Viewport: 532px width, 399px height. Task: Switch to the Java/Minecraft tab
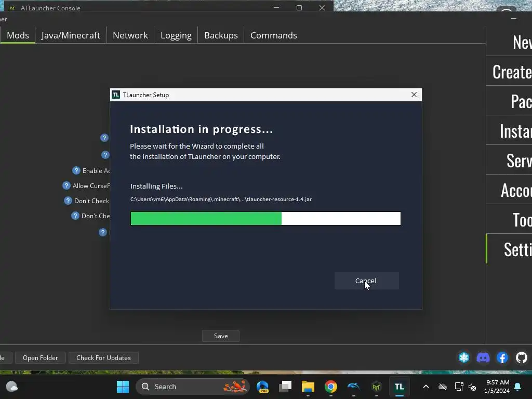[x=71, y=35]
